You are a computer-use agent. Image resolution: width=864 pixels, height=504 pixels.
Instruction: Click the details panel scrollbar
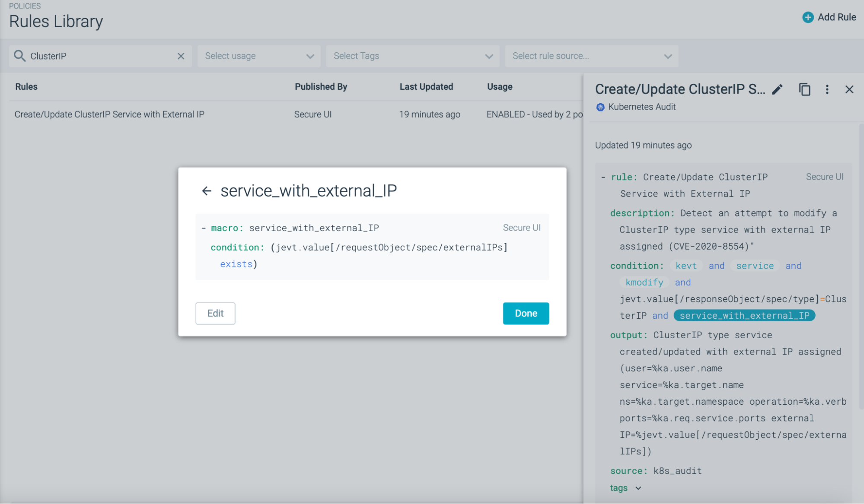pyautogui.click(x=861, y=266)
